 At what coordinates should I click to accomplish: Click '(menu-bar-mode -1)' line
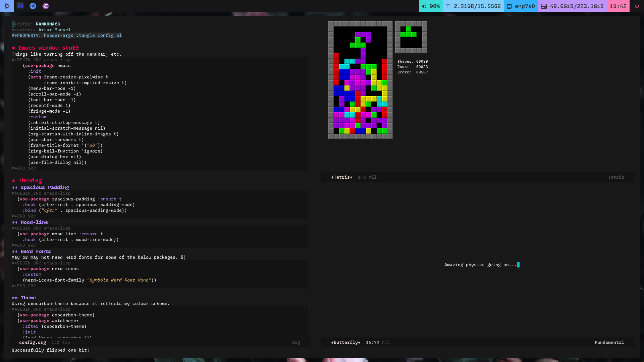[x=52, y=88]
